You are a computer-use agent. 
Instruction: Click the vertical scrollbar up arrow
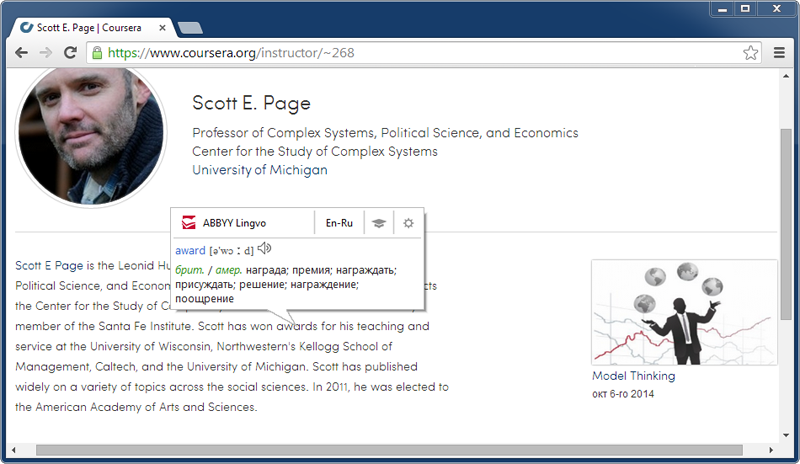(x=786, y=76)
